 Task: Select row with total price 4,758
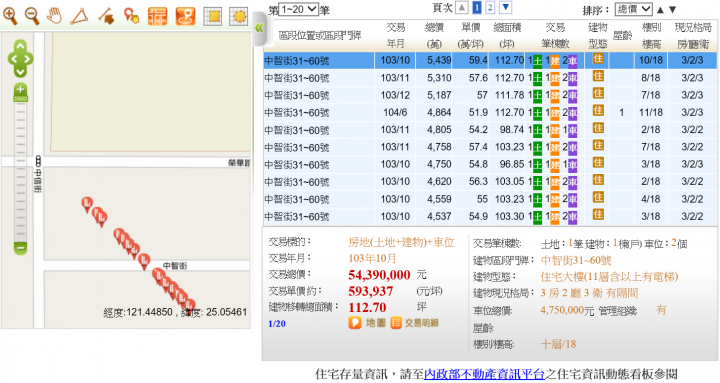click(490, 147)
